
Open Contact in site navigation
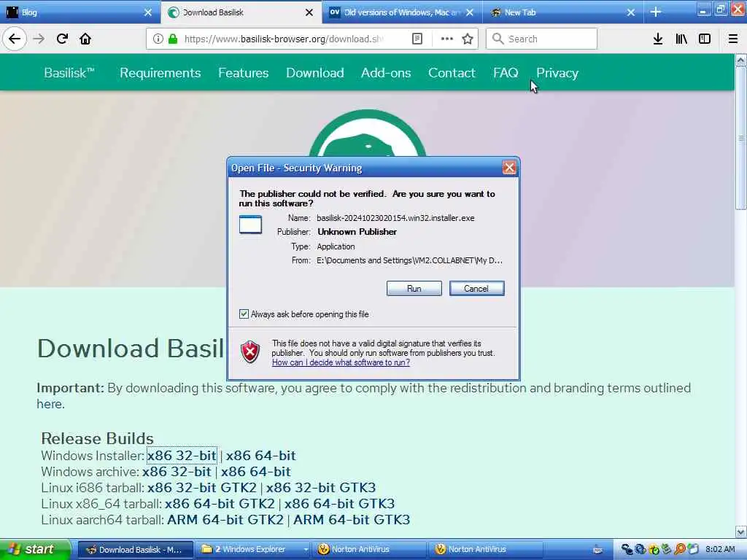452,73
